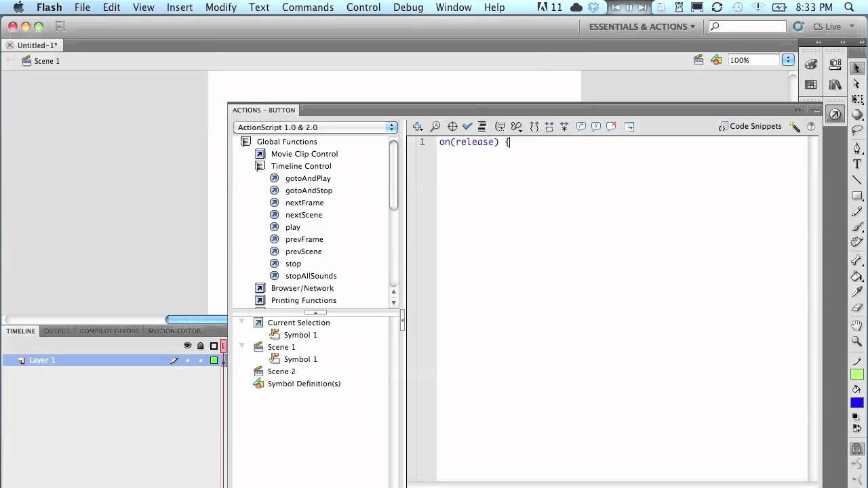Click the Collapse between braces icon
This screenshot has height=488, width=868.
(x=534, y=127)
